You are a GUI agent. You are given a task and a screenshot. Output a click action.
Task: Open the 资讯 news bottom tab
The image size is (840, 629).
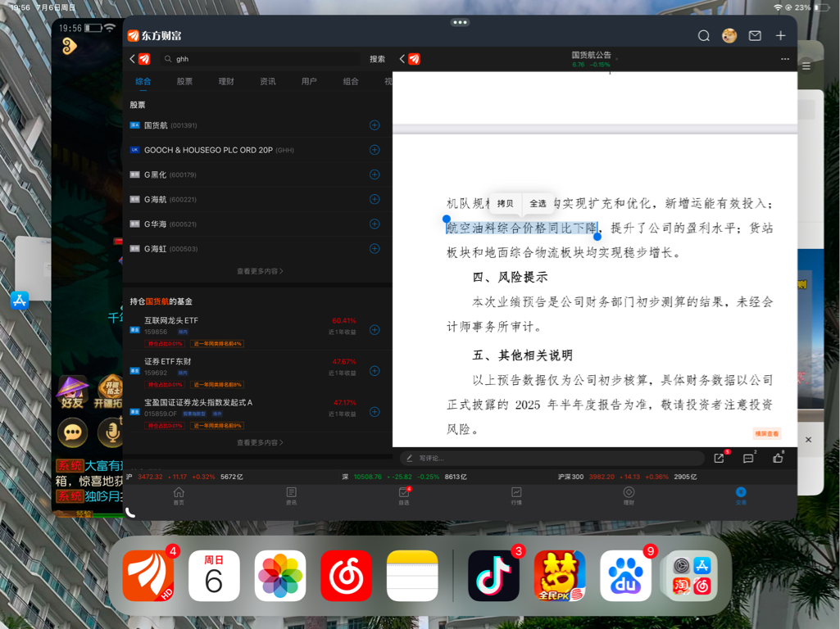[292, 496]
